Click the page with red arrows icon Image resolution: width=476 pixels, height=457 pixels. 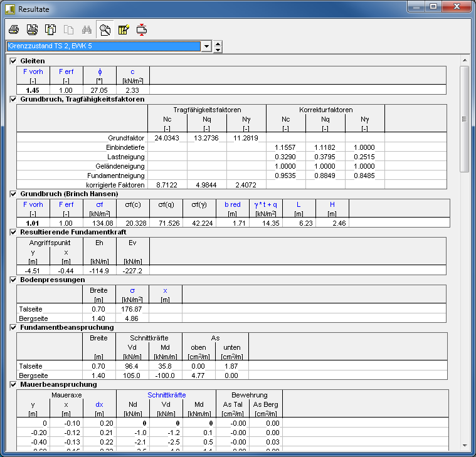[142, 29]
